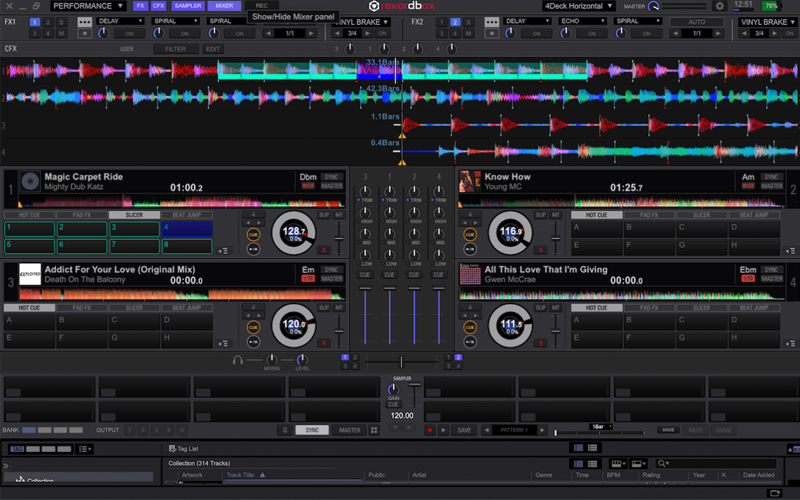Hide the MIXER panel
Image resolution: width=800 pixels, height=500 pixels.
pyautogui.click(x=224, y=6)
